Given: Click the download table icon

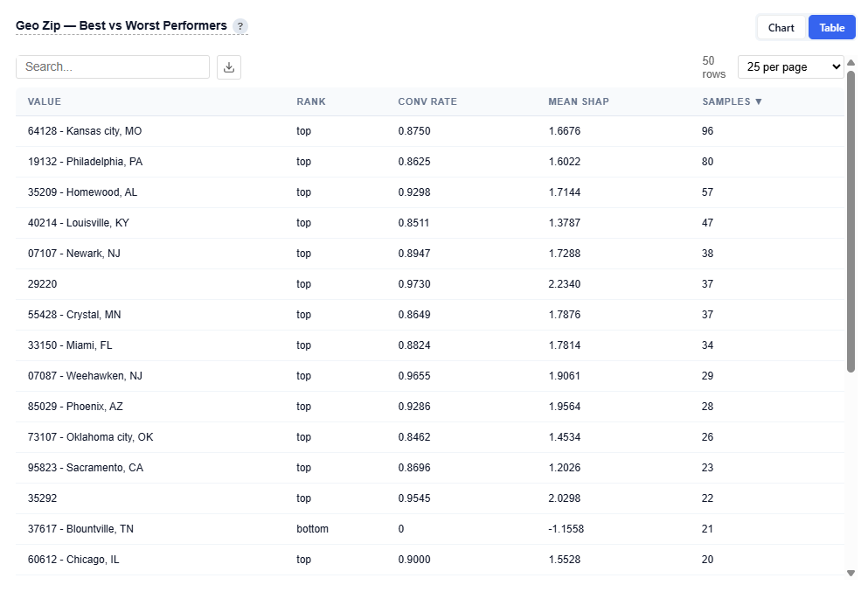Looking at the screenshot, I should click(229, 67).
